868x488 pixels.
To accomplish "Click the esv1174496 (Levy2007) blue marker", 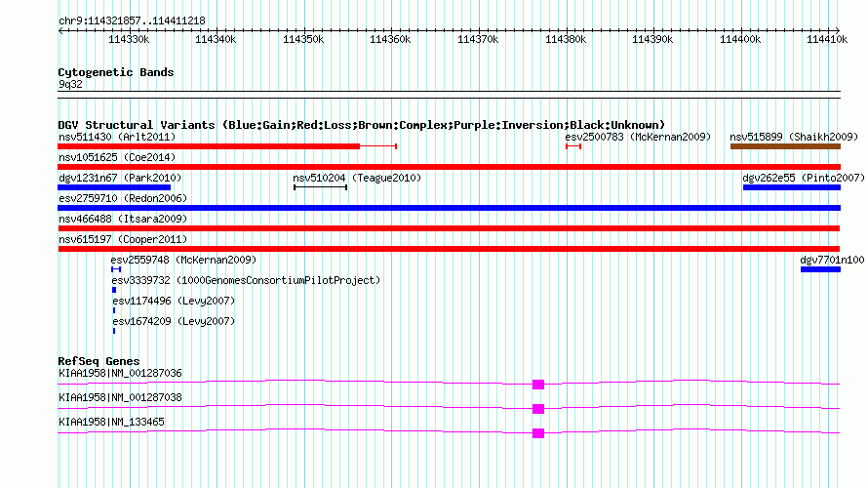I will (x=114, y=310).
